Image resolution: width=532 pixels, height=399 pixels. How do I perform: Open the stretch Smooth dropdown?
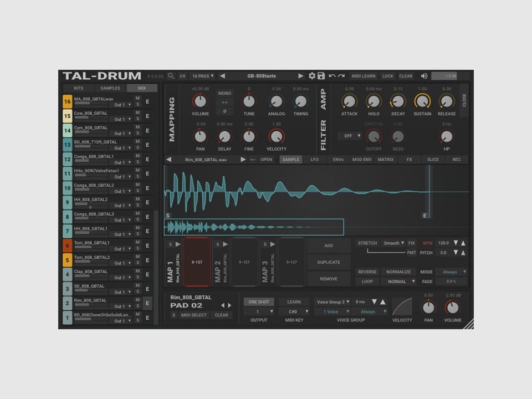(393, 243)
